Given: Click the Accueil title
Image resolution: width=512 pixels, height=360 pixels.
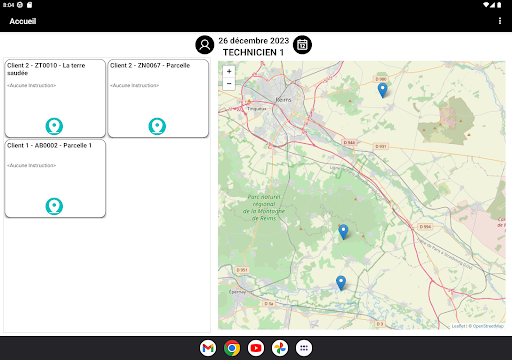Looking at the screenshot, I should (23, 21).
